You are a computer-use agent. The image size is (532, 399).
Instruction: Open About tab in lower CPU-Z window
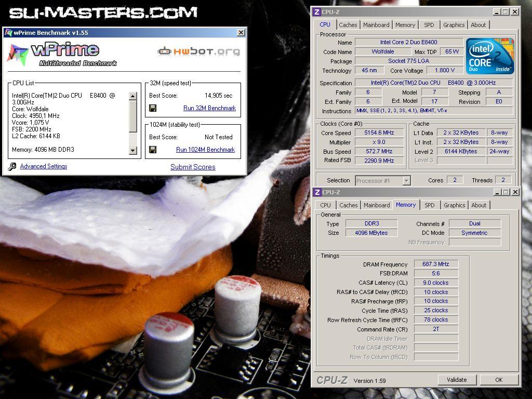[478, 205]
